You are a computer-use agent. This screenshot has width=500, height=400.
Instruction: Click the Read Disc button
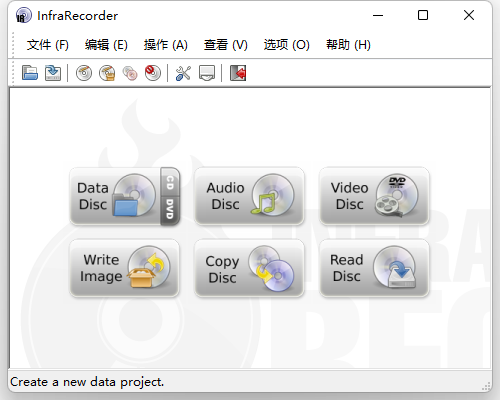pyautogui.click(x=374, y=268)
